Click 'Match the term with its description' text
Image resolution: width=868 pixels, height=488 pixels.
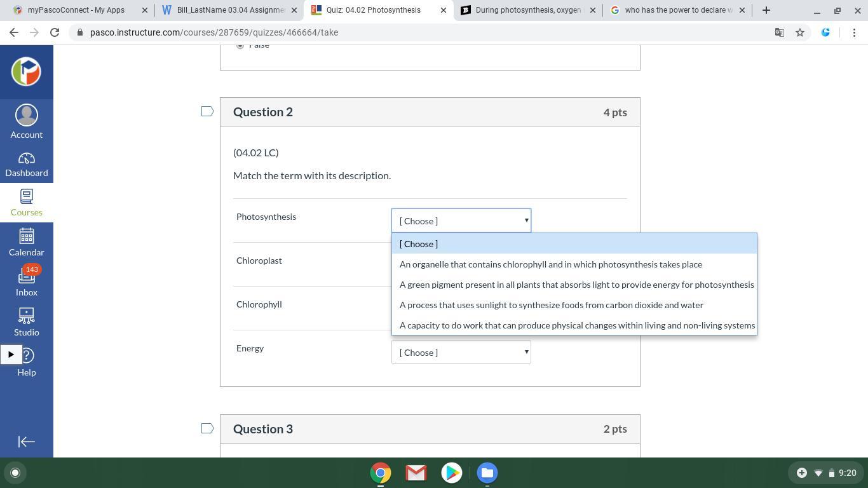coord(312,175)
